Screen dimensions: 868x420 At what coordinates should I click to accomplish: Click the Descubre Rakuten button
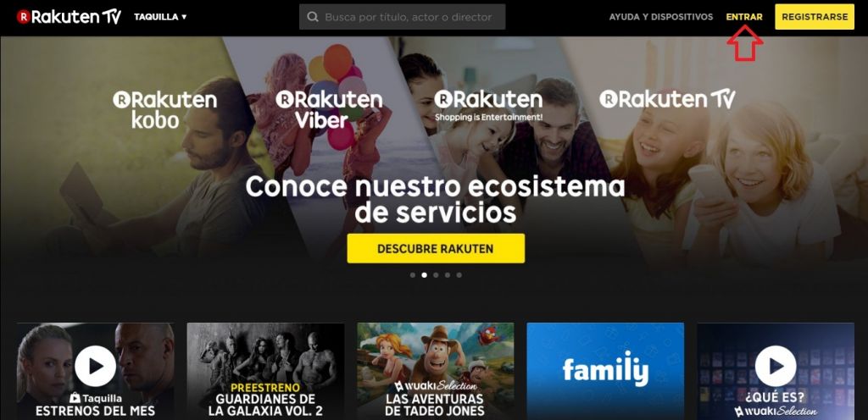tap(436, 248)
